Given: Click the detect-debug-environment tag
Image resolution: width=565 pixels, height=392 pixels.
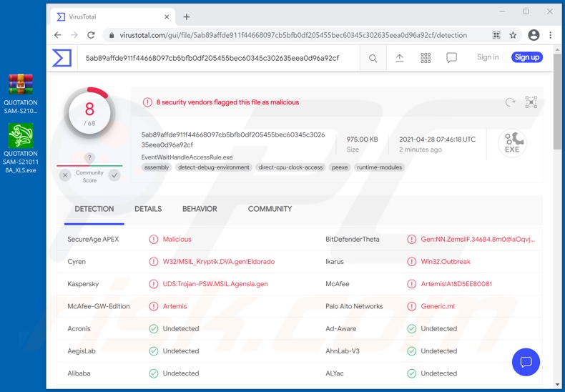Looking at the screenshot, I should click(214, 167).
